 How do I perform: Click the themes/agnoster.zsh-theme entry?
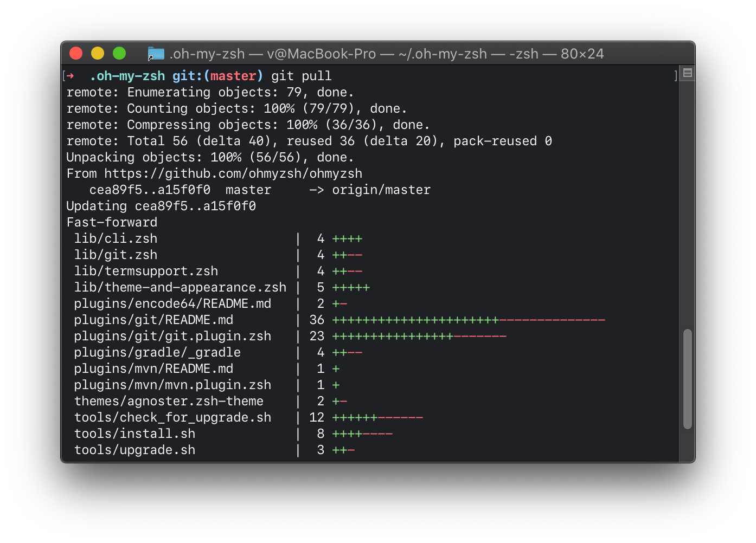[x=169, y=401]
